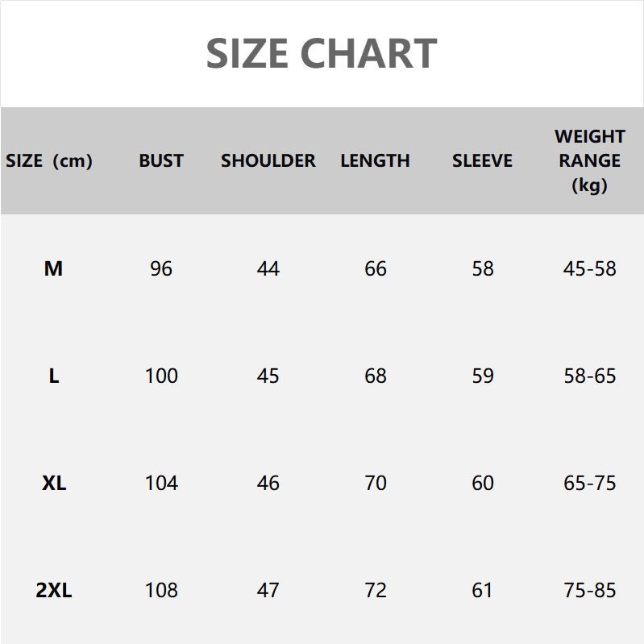Viewport: 644px width, 644px height.
Task: Click the SHOULDER column header
Action: point(268,160)
